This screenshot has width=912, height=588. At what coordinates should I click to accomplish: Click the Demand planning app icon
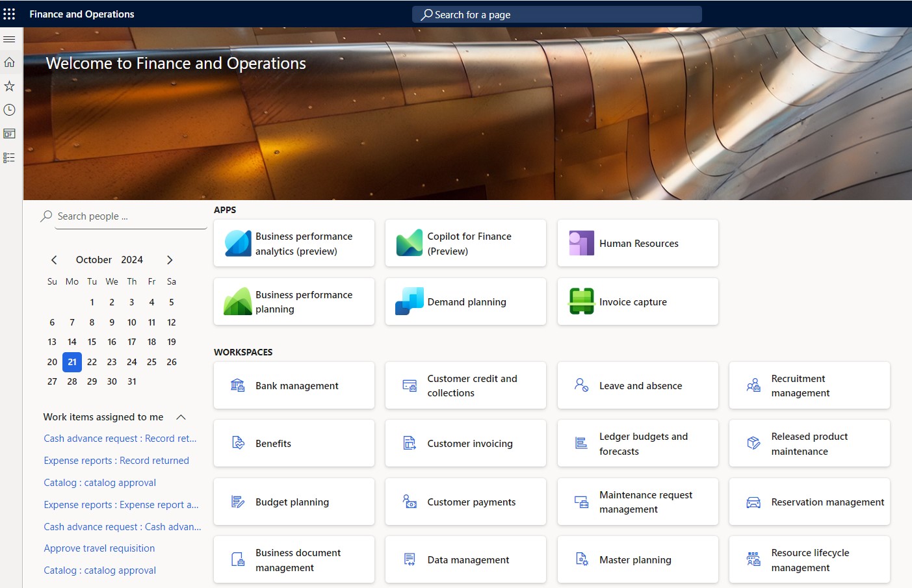pyautogui.click(x=410, y=301)
